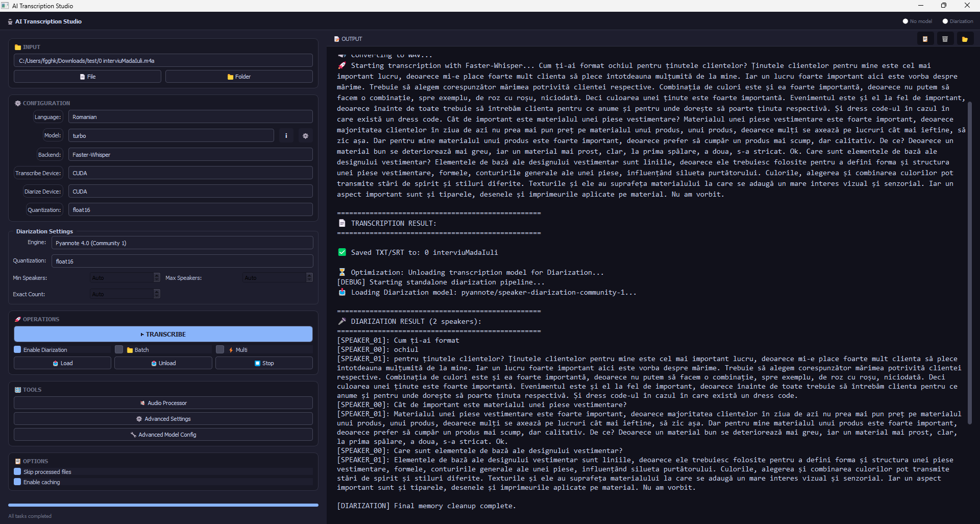The height and width of the screenshot is (524, 980).
Task: Copy output text with the clipboard icon
Action: pyautogui.click(x=925, y=39)
